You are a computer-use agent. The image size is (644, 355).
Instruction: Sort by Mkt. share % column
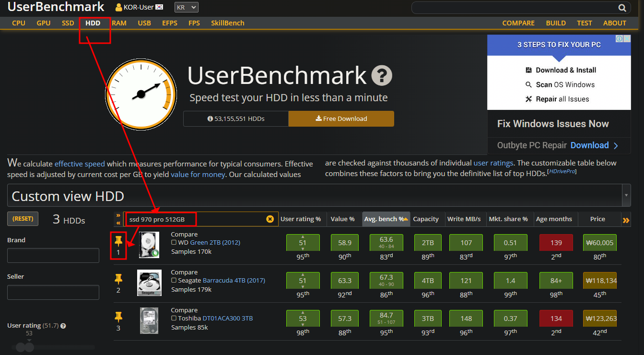click(508, 219)
